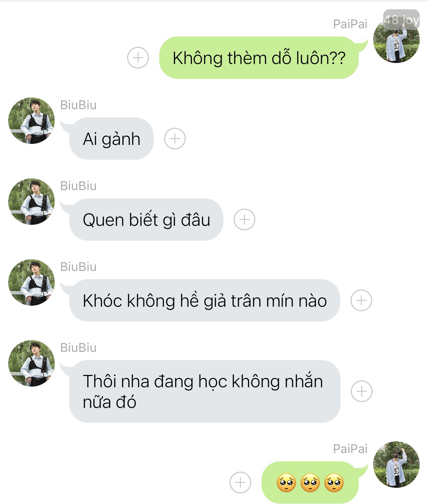
Task: Open BiuBiu's avatar beside "Thôi nha" message
Action: (31, 363)
